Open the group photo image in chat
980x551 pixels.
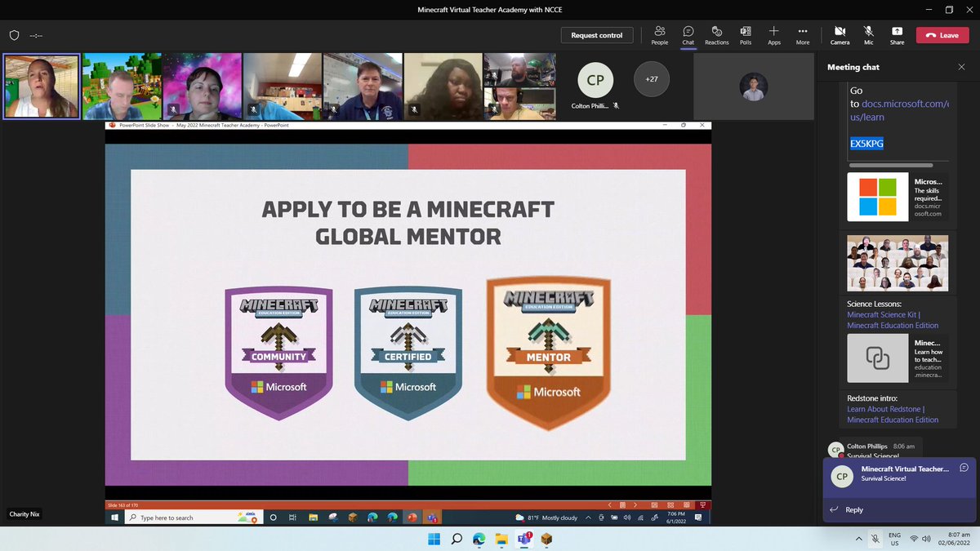898,263
